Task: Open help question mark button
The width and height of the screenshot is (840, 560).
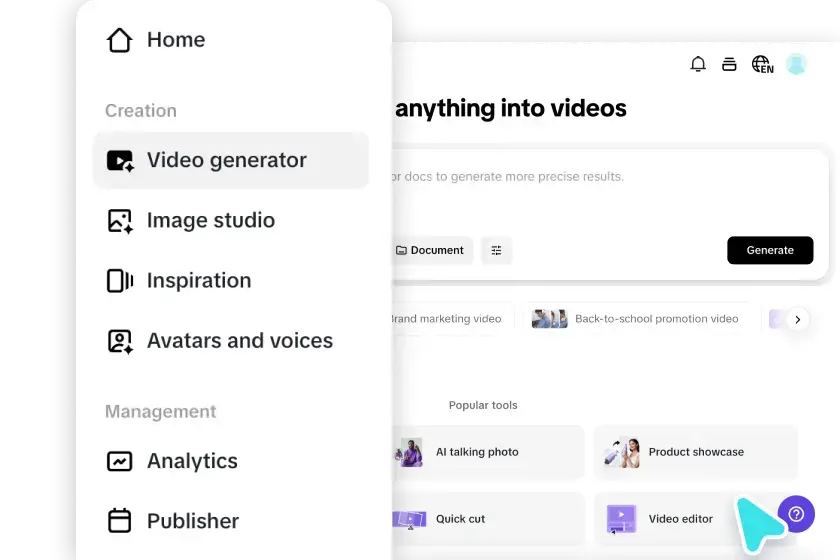Action: (x=796, y=514)
